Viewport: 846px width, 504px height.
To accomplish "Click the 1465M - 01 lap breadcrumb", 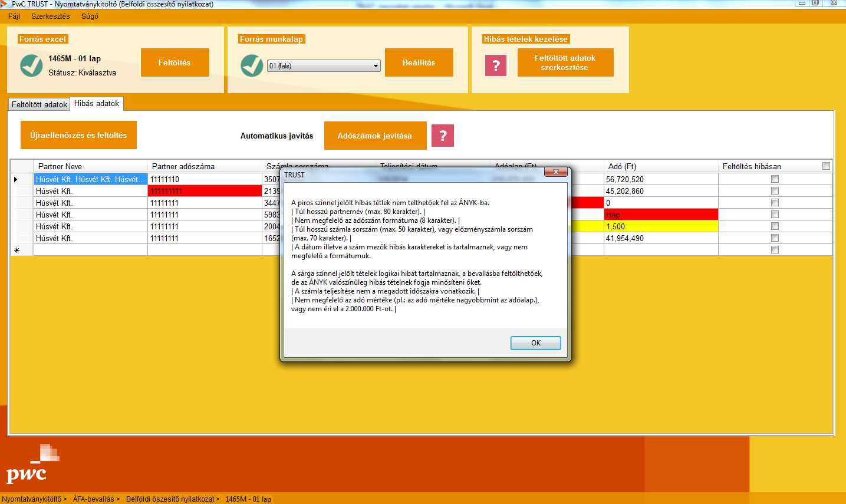I will (248, 499).
